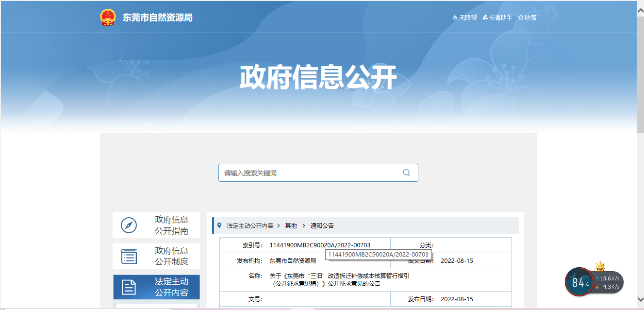The image size is (644, 310).
Task: Click the 无障碍 text link
Action: coord(468,17)
